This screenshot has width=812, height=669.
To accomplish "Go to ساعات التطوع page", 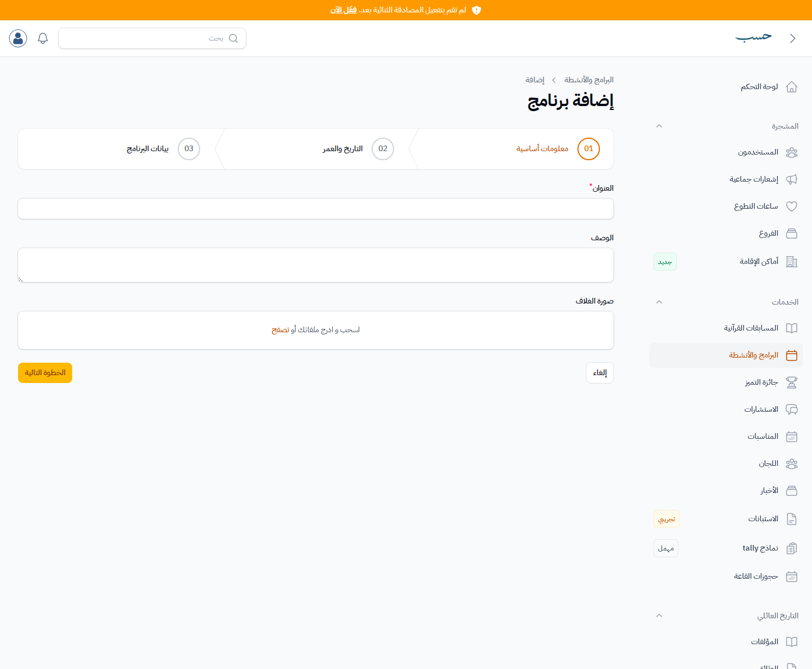I will [x=726, y=206].
